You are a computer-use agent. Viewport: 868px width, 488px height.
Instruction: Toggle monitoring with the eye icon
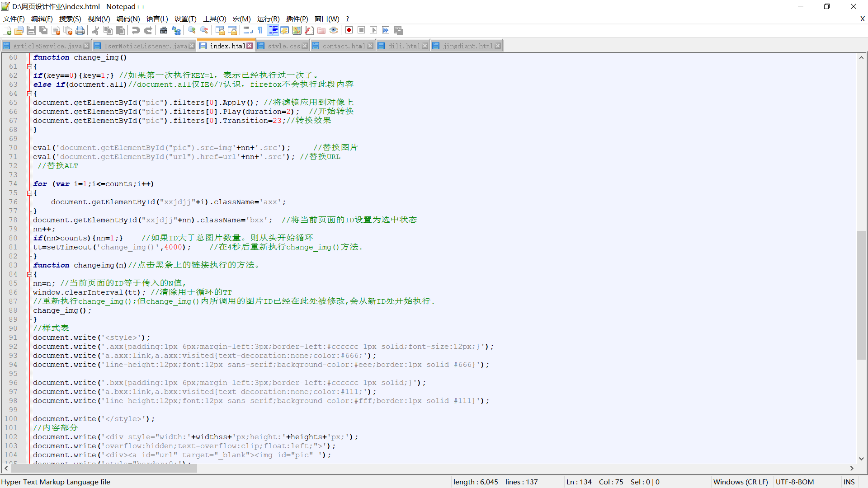coord(334,30)
